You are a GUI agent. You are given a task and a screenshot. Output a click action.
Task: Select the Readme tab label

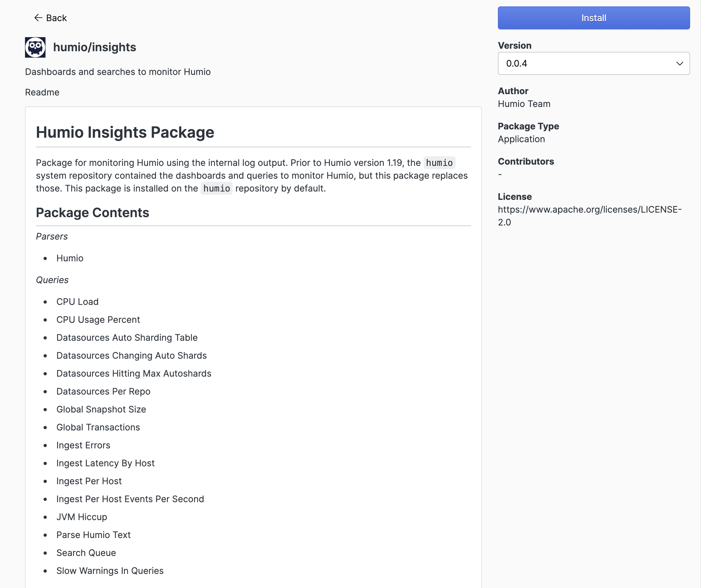tap(42, 93)
